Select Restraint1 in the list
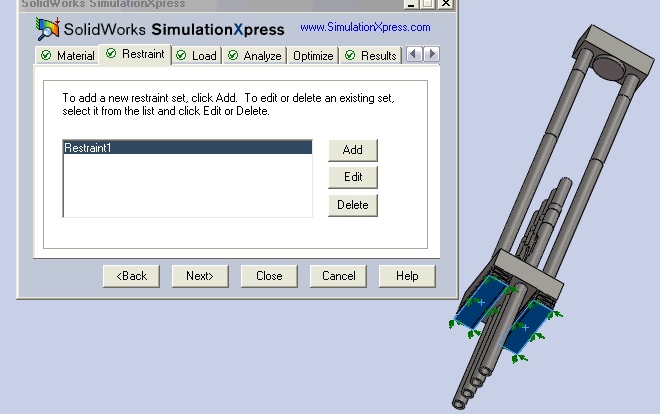 coord(187,148)
